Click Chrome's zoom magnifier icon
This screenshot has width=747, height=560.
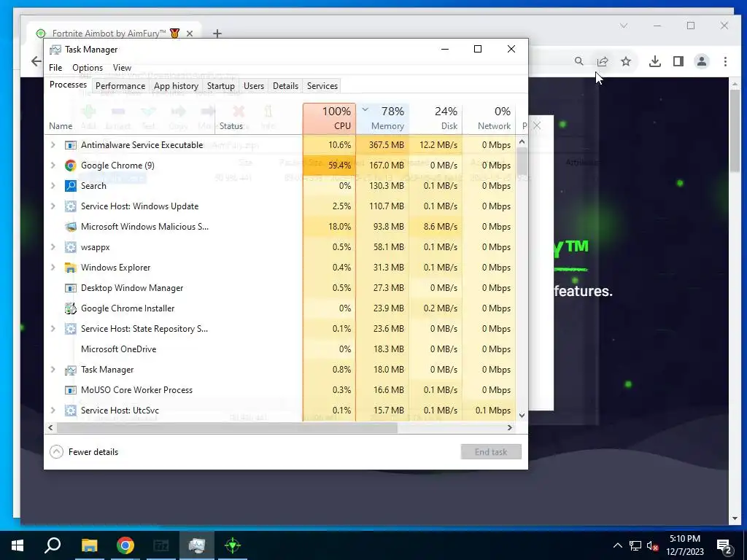click(578, 61)
